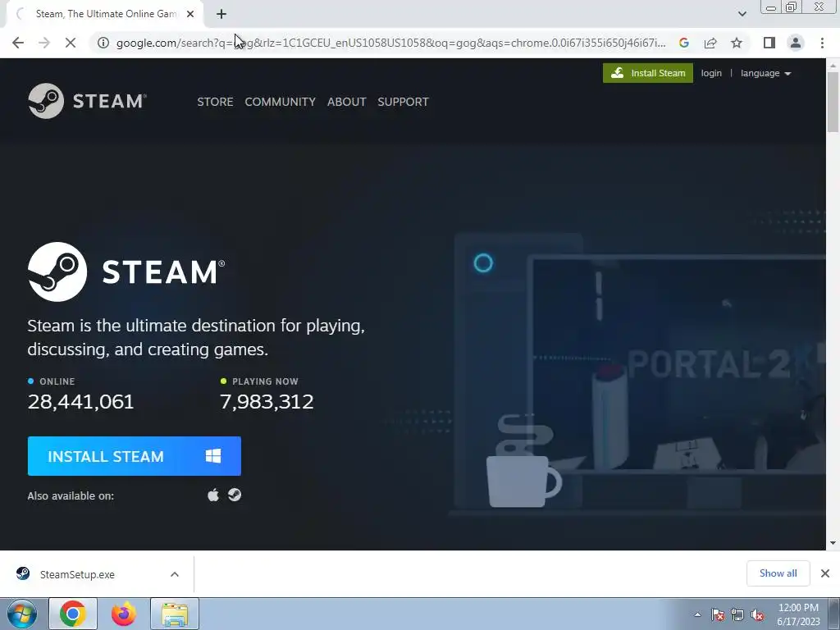Toggle the browser side panel
Image resolution: width=840 pixels, height=630 pixels.
769,43
